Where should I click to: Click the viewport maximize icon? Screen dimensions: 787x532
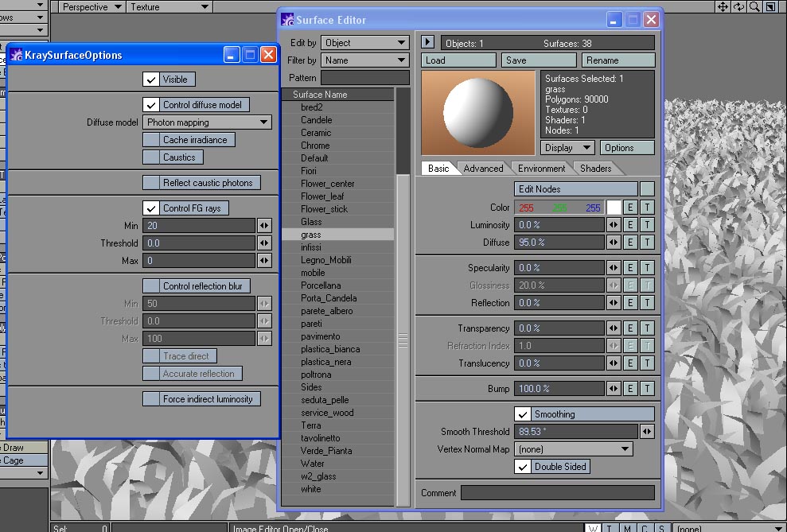click(x=770, y=7)
